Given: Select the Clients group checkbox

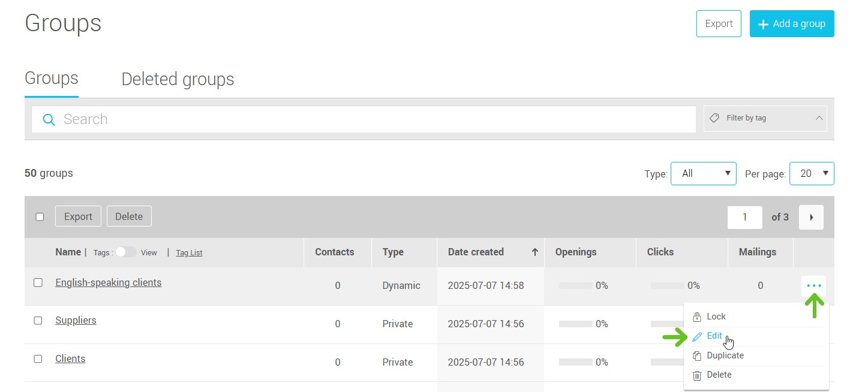Looking at the screenshot, I should click(x=38, y=359).
